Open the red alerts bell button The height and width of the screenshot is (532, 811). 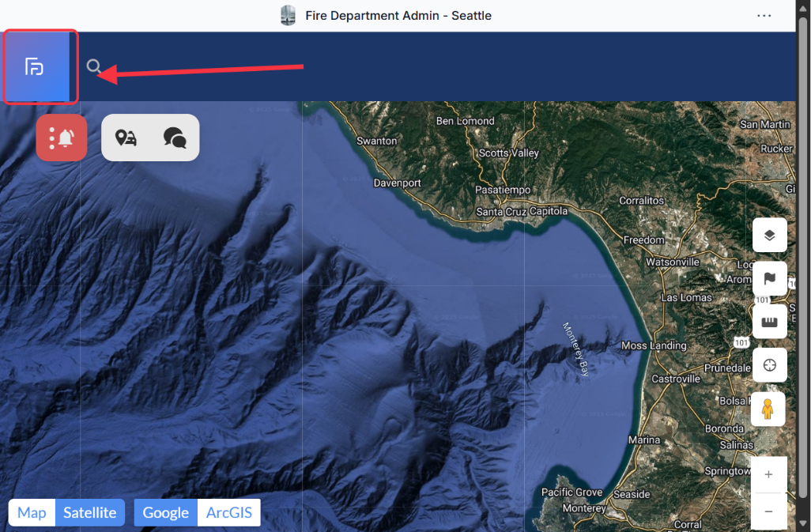[x=62, y=138]
